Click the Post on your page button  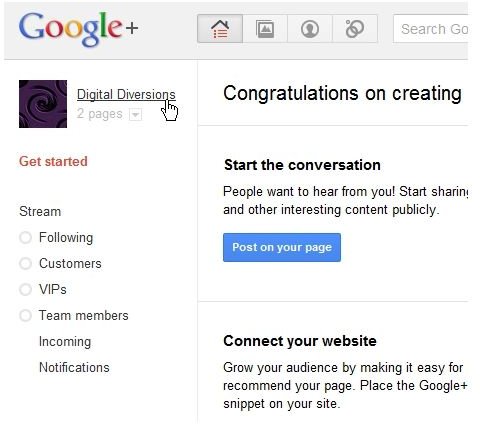(x=282, y=247)
